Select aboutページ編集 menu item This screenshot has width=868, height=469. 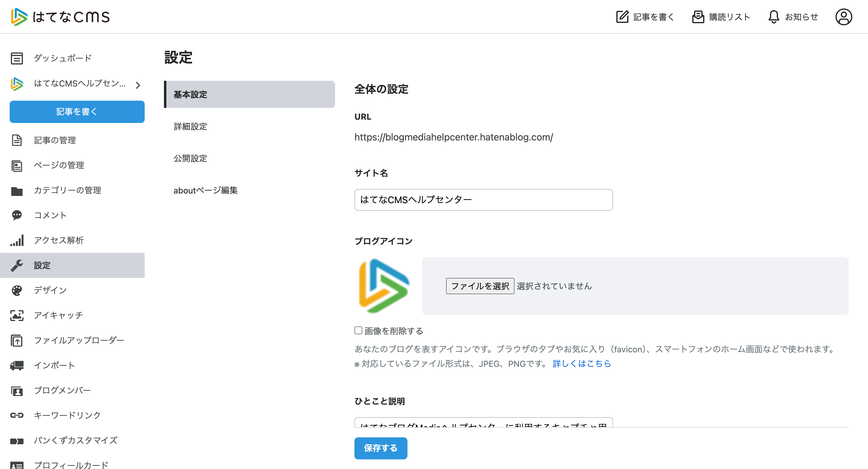click(206, 190)
